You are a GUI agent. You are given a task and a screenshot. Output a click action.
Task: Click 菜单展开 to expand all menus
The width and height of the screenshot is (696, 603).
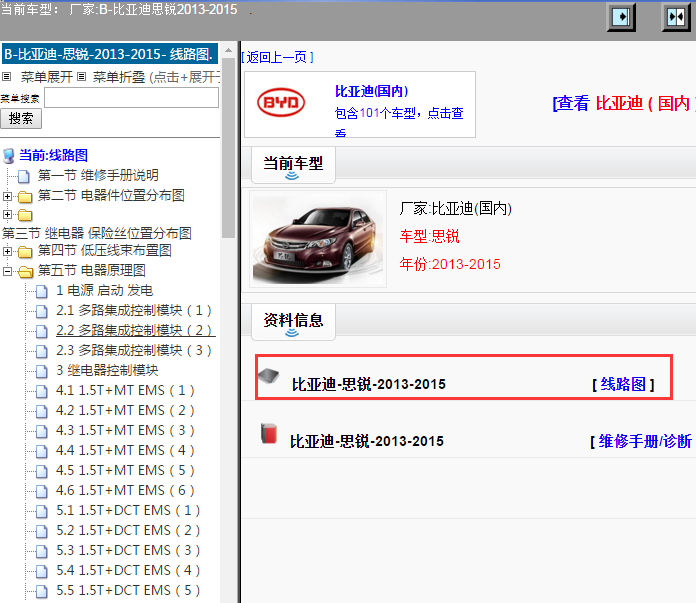(x=46, y=77)
